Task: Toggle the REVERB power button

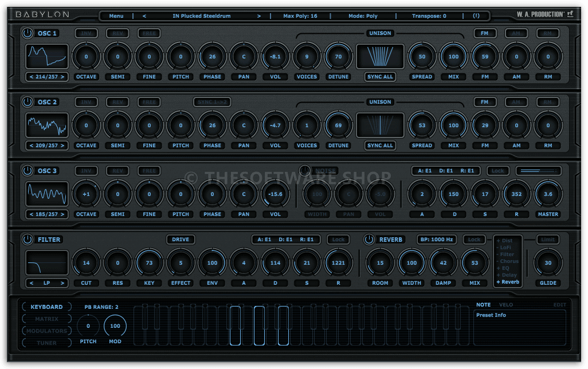Action: coord(369,240)
